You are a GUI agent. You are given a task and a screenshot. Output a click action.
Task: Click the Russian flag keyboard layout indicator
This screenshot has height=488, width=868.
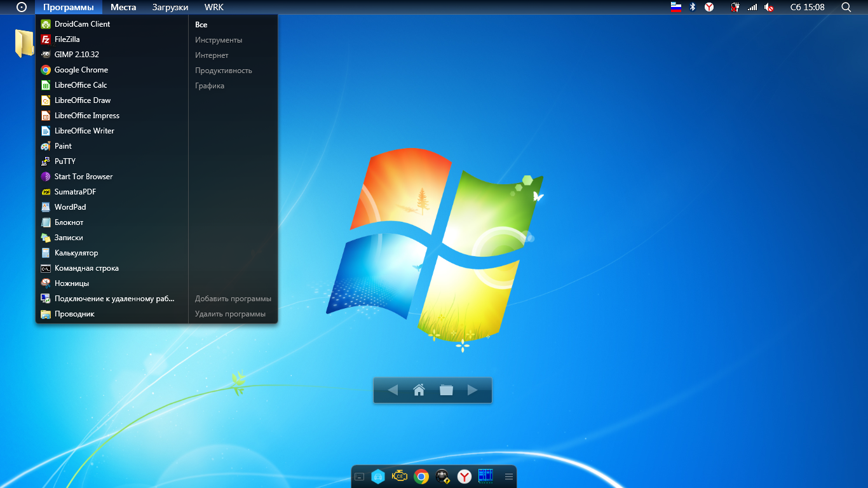[x=676, y=7]
